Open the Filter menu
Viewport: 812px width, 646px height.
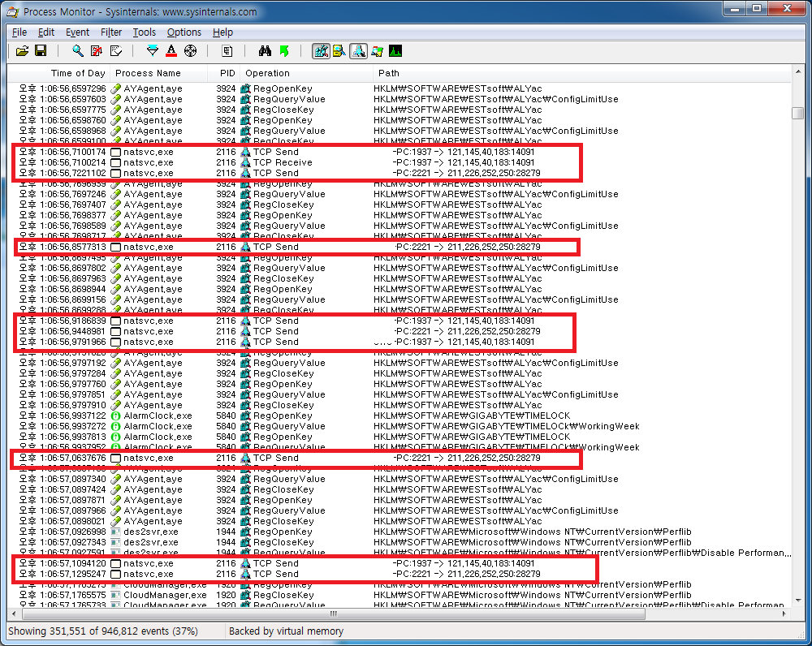110,32
